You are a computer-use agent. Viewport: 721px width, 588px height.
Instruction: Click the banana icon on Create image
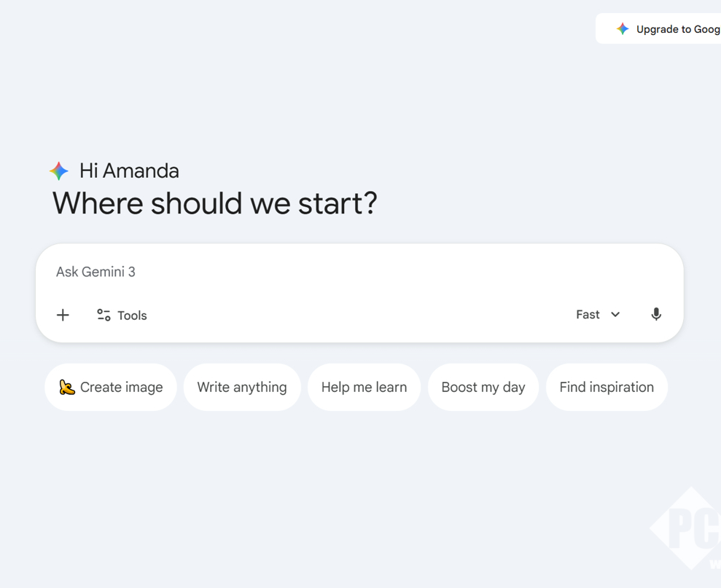coord(67,387)
